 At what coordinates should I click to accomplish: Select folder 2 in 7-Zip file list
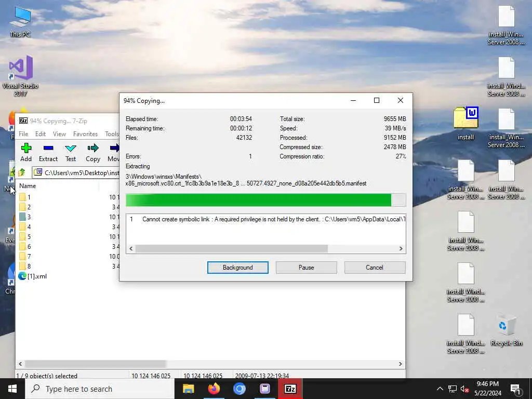pyautogui.click(x=29, y=207)
